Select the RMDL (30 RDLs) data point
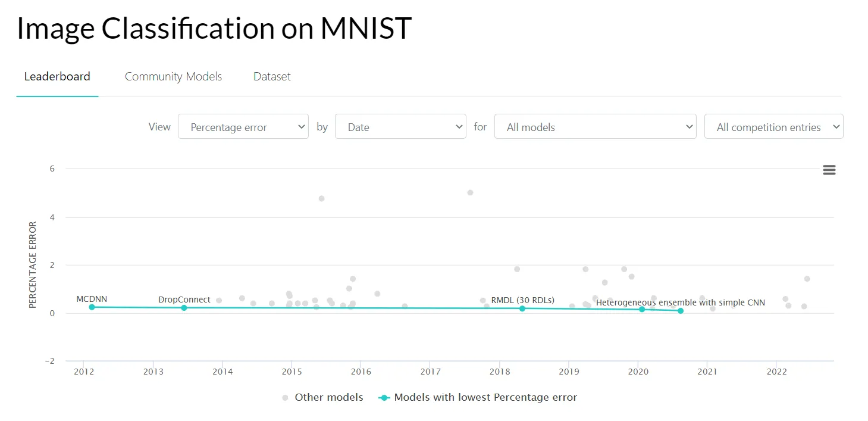868x421 pixels. click(x=522, y=308)
